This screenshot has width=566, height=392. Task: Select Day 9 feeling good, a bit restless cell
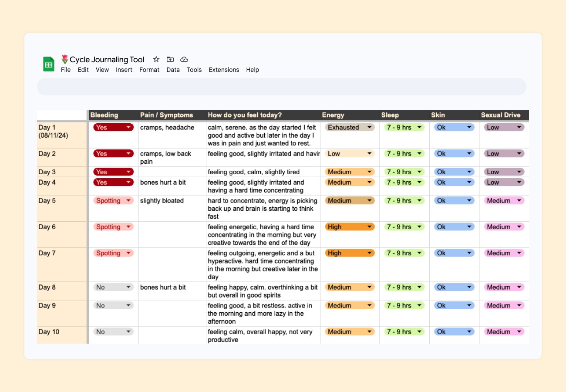point(263,313)
